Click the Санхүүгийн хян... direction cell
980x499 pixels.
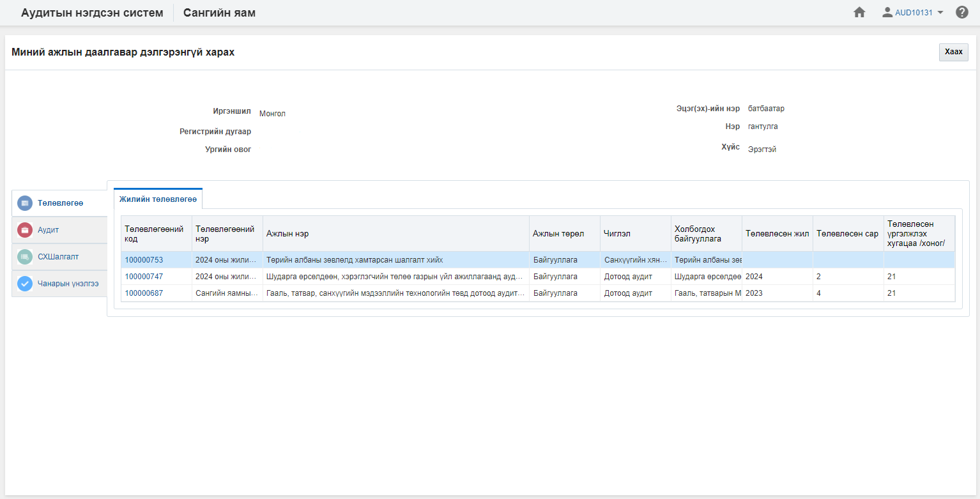tap(636, 260)
